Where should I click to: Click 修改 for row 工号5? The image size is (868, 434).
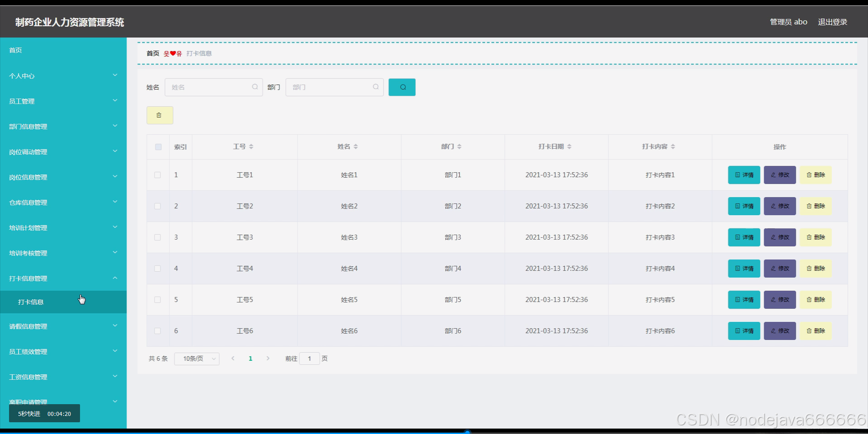click(x=780, y=300)
